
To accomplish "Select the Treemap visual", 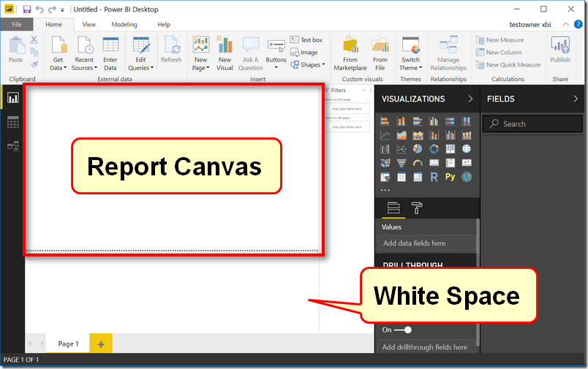I will (x=450, y=149).
